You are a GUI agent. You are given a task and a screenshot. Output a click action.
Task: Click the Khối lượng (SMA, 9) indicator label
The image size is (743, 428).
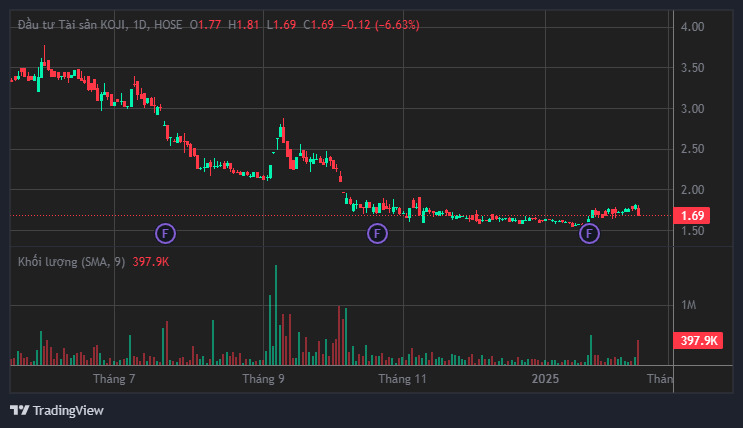(x=72, y=262)
